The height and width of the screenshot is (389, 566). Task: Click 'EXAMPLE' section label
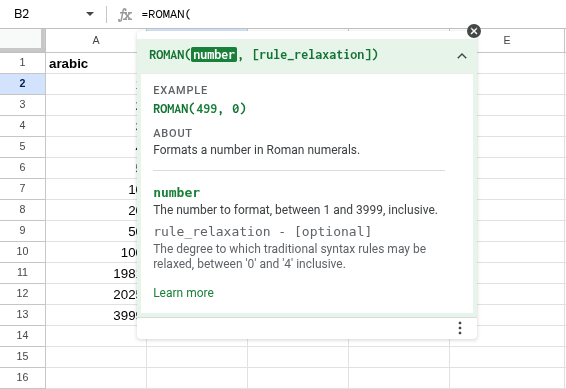point(180,90)
